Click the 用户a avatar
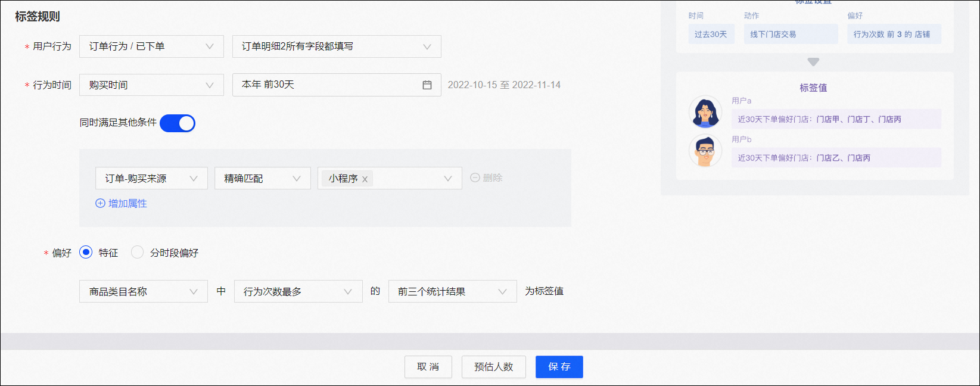This screenshot has width=980, height=386. click(705, 111)
